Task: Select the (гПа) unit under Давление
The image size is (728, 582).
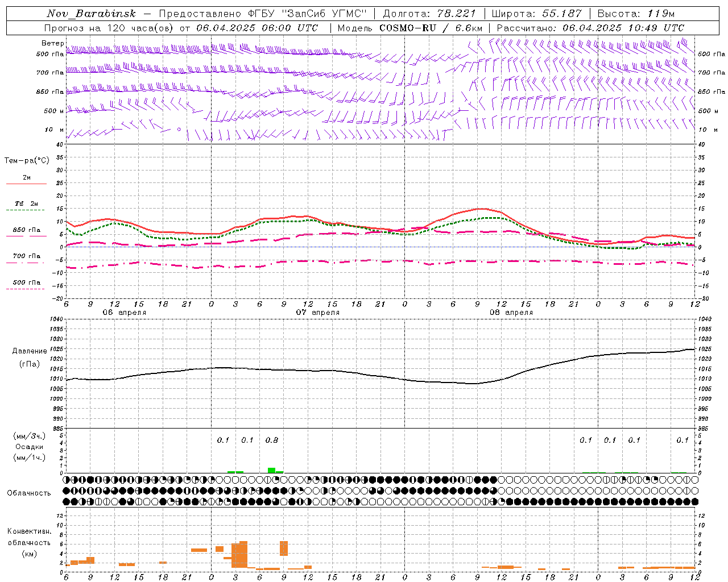Action: point(30,364)
